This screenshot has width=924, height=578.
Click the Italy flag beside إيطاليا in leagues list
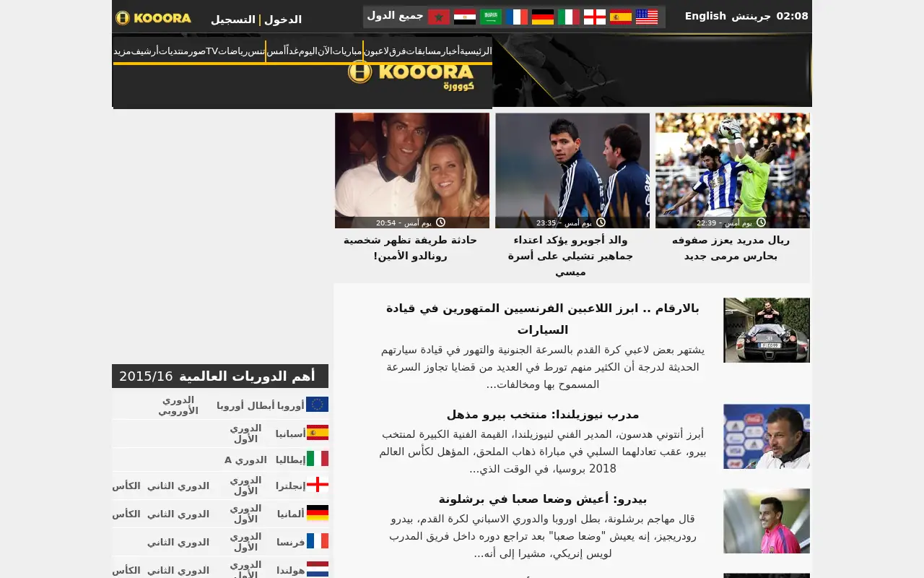pos(317,459)
